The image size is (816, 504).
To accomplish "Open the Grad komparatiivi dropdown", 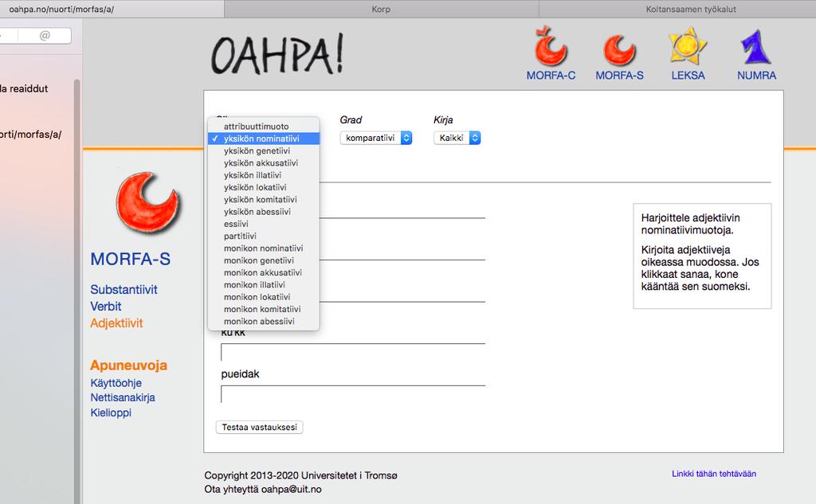I will coord(376,138).
